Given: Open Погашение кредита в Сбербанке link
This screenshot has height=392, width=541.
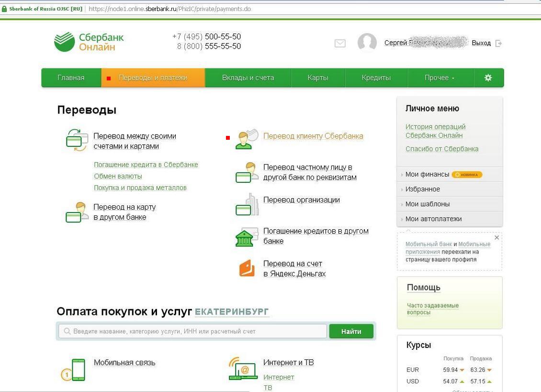Looking at the screenshot, I should pyautogui.click(x=146, y=165).
